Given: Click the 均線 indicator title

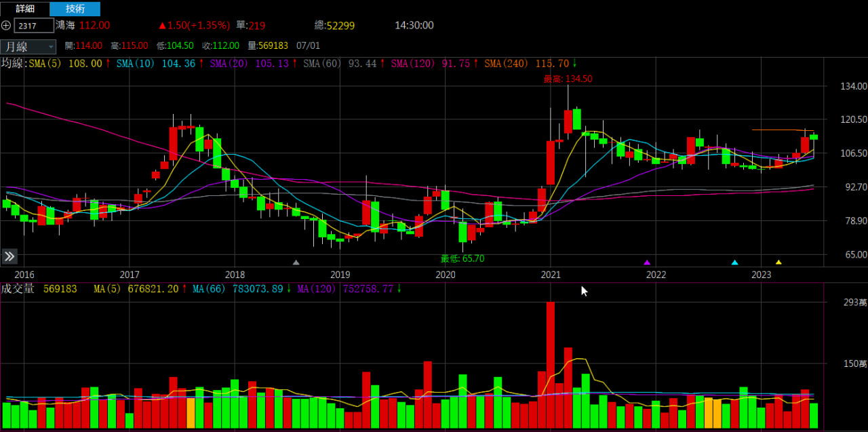Looking at the screenshot, I should tap(13, 63).
